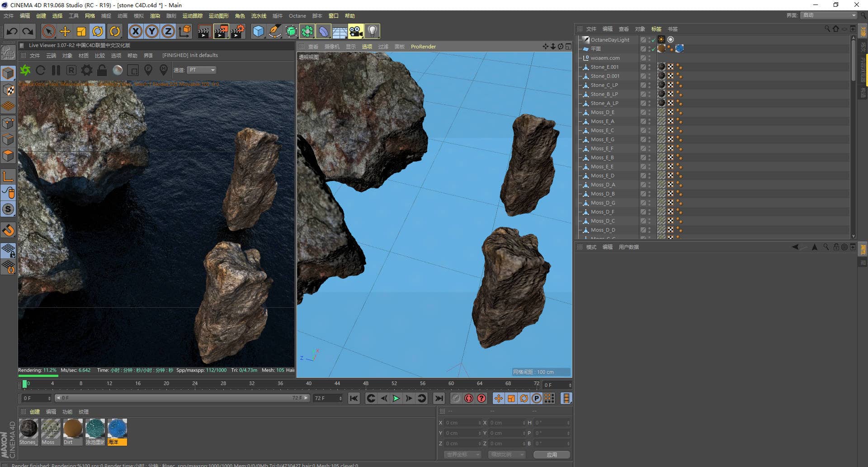The width and height of the screenshot is (868, 467).
Task: Toggle position keyframe recording icon
Action: 498,398
